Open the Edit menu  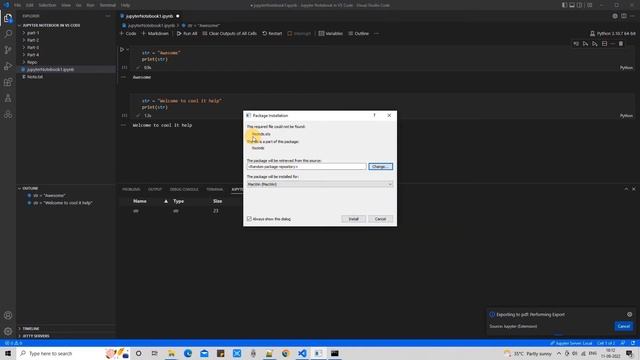[x=29, y=5]
